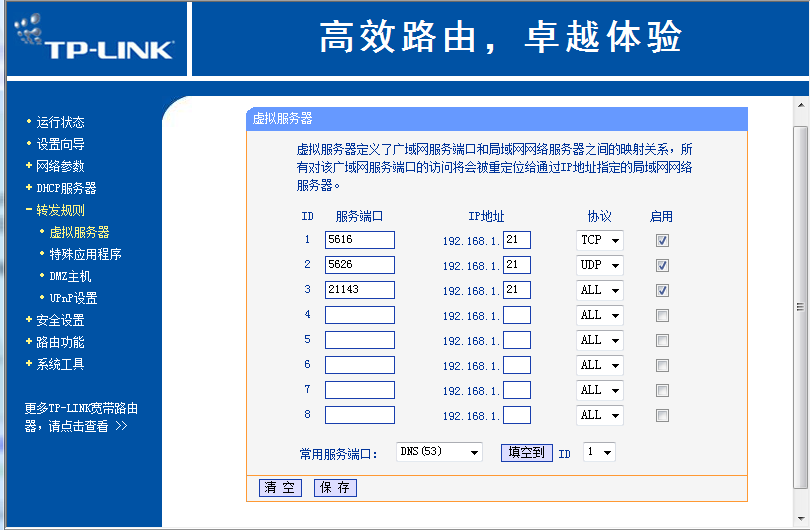Click service port field containing 21143
This screenshot has width=810, height=530.
point(360,290)
